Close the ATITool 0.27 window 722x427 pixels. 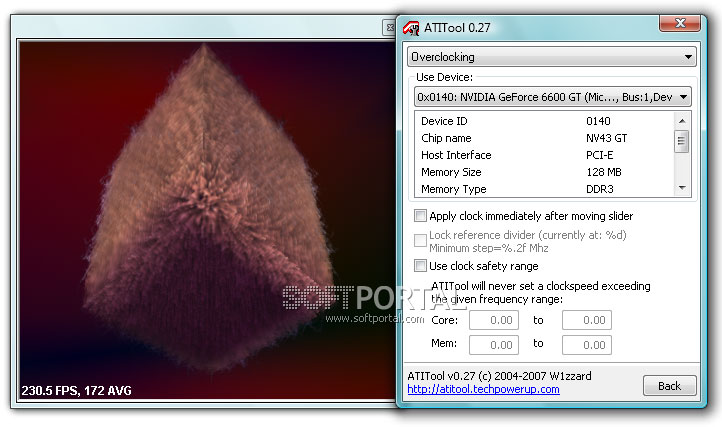pos(680,23)
